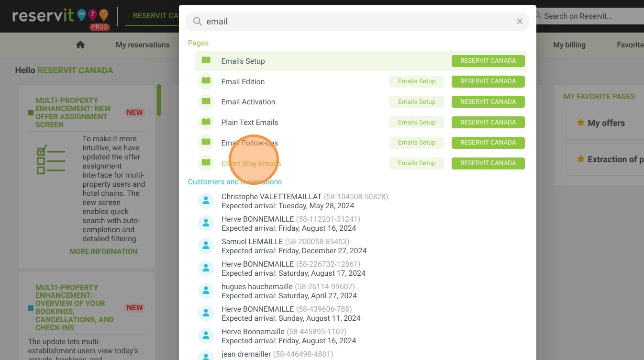
Task: Click RESERVIT CANADA button on Client Stay Emails row
Action: pos(488,163)
